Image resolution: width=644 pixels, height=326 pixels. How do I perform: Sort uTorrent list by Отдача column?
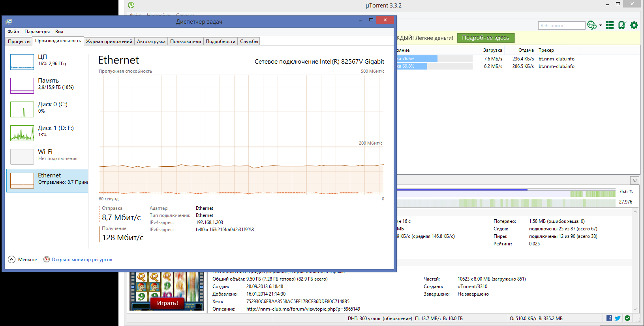tap(520, 50)
